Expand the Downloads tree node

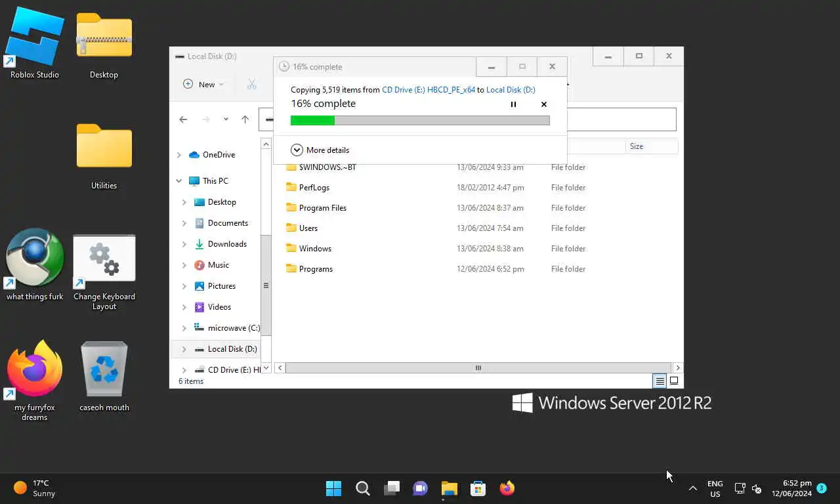pos(184,244)
